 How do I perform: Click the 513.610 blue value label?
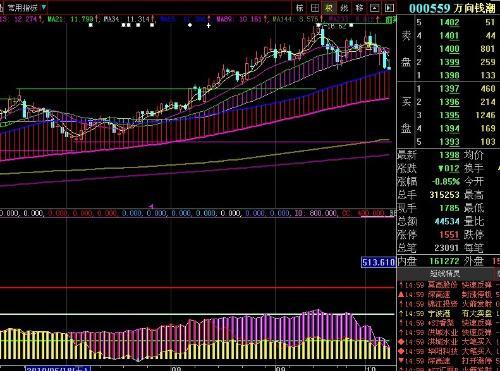[378, 262]
